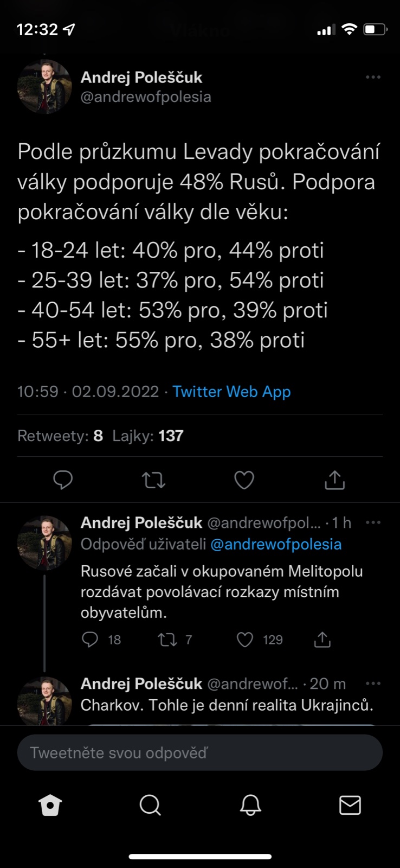Go to Home tab in bottom bar
The height and width of the screenshot is (868, 400).
(50, 806)
